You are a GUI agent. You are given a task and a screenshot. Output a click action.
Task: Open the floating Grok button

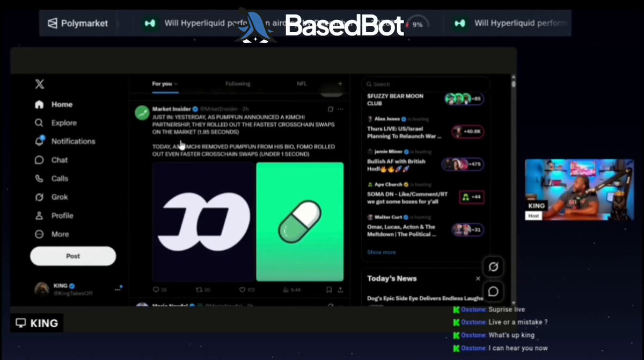point(493,267)
